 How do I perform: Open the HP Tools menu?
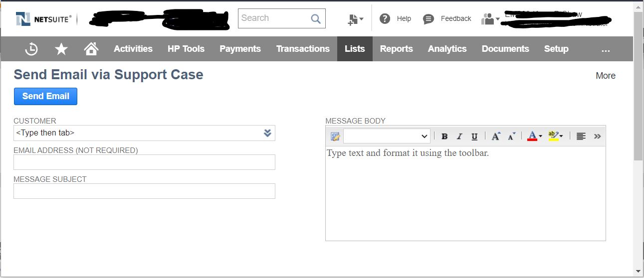click(186, 49)
